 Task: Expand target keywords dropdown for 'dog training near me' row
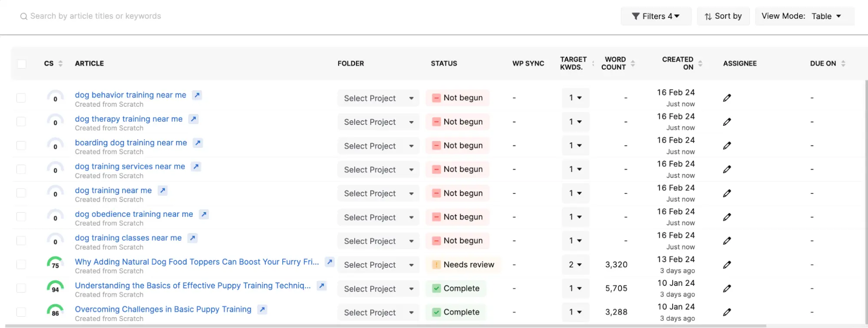pos(575,193)
